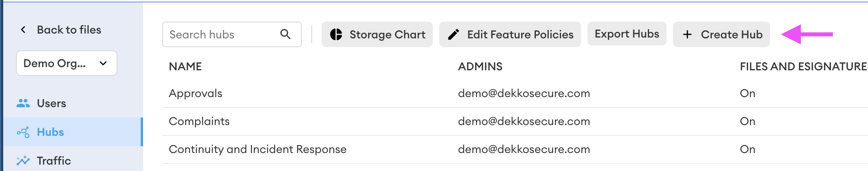
Task: Open the Users section
Action: point(73,103)
